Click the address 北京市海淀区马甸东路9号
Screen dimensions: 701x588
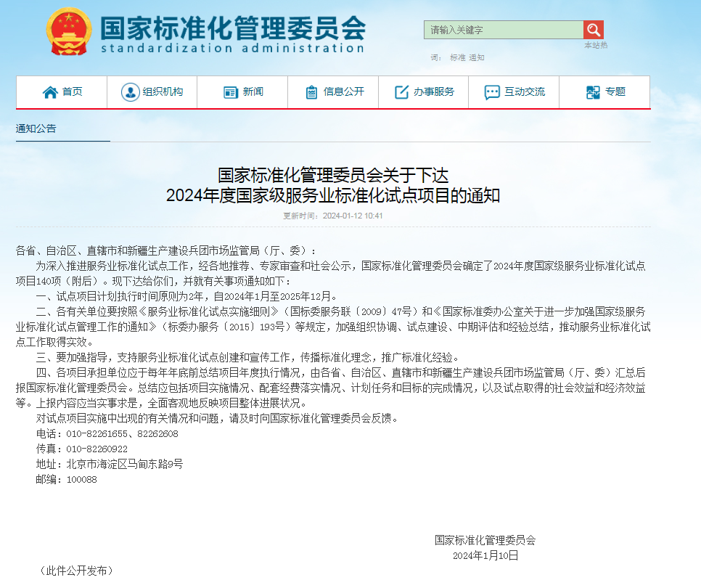tap(125, 464)
